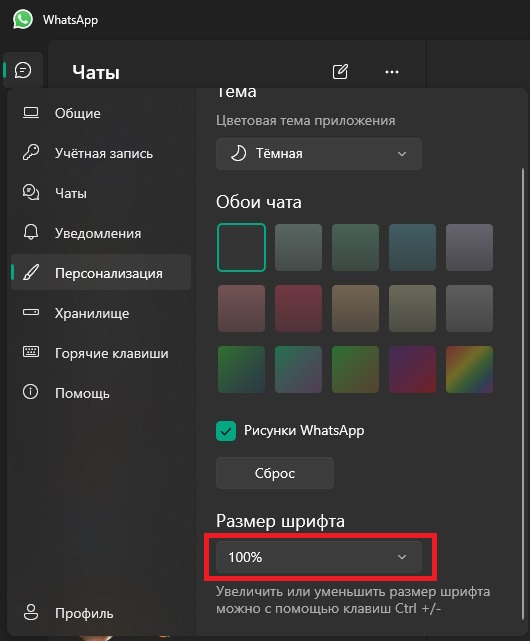The height and width of the screenshot is (641, 530).
Task: Select the default dark wallpaper swatch
Action: (x=241, y=247)
